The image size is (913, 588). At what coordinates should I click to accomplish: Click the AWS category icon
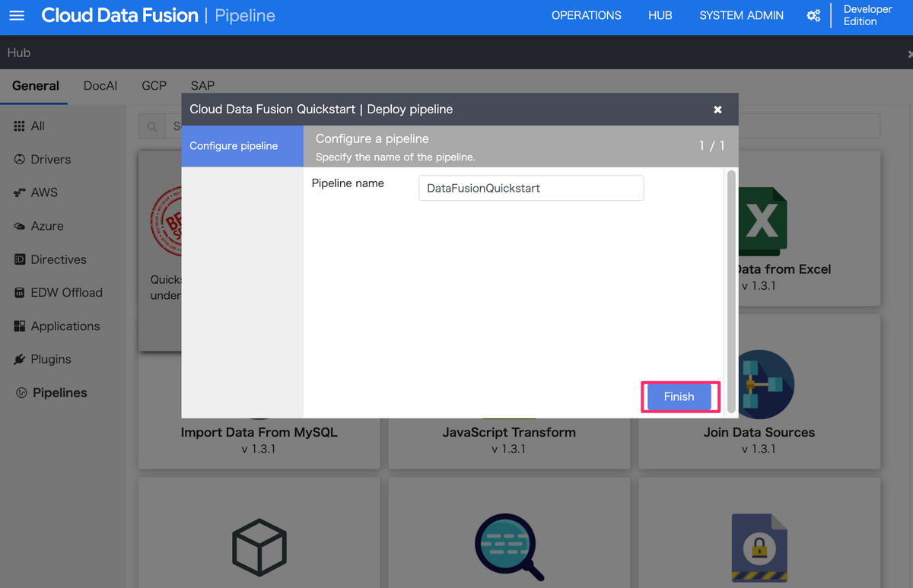(x=20, y=193)
